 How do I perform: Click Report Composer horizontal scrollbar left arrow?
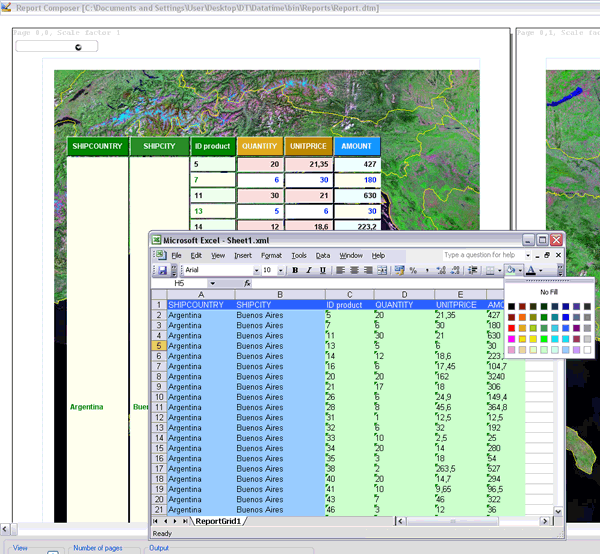[x=5, y=530]
